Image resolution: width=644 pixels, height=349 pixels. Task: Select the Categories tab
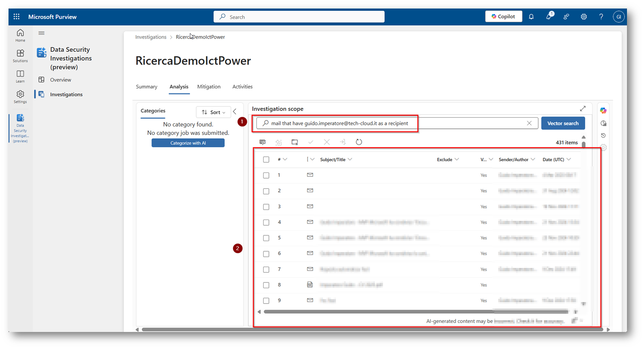(x=153, y=111)
